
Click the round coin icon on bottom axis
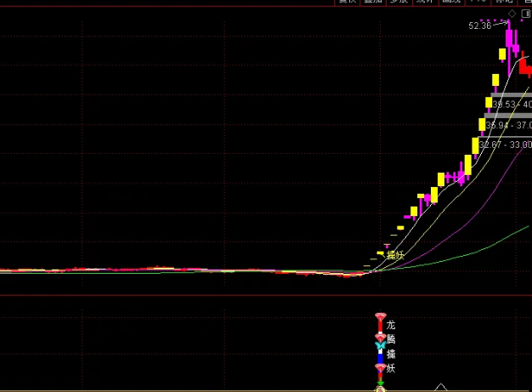coord(380,389)
